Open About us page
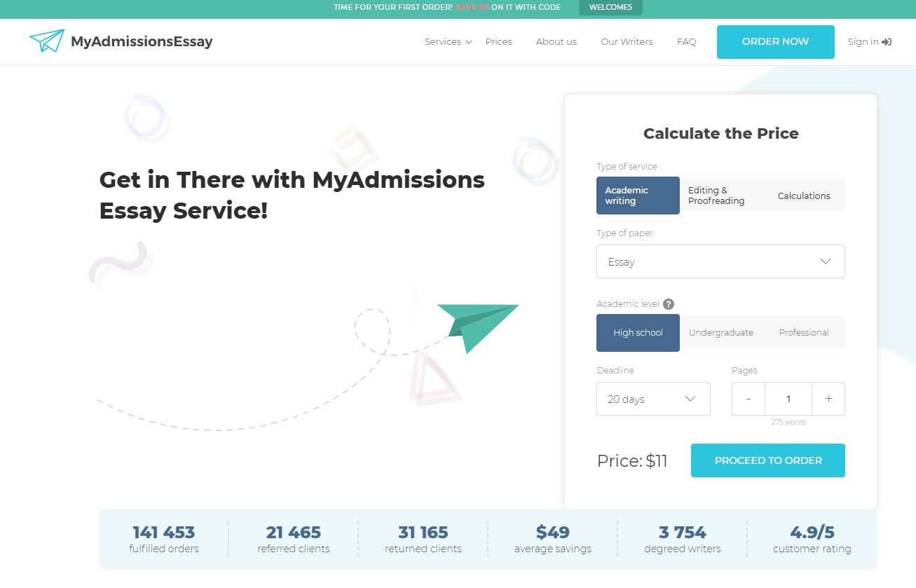916x588 pixels. coord(556,42)
